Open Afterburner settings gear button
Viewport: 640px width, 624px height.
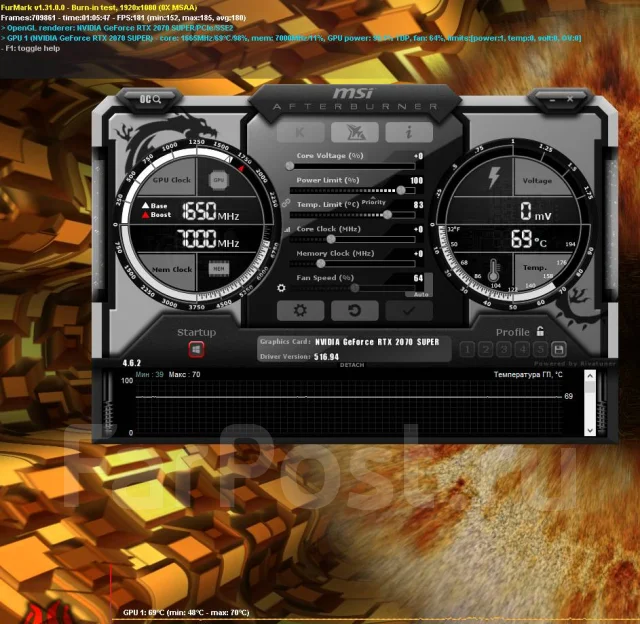coord(300,311)
